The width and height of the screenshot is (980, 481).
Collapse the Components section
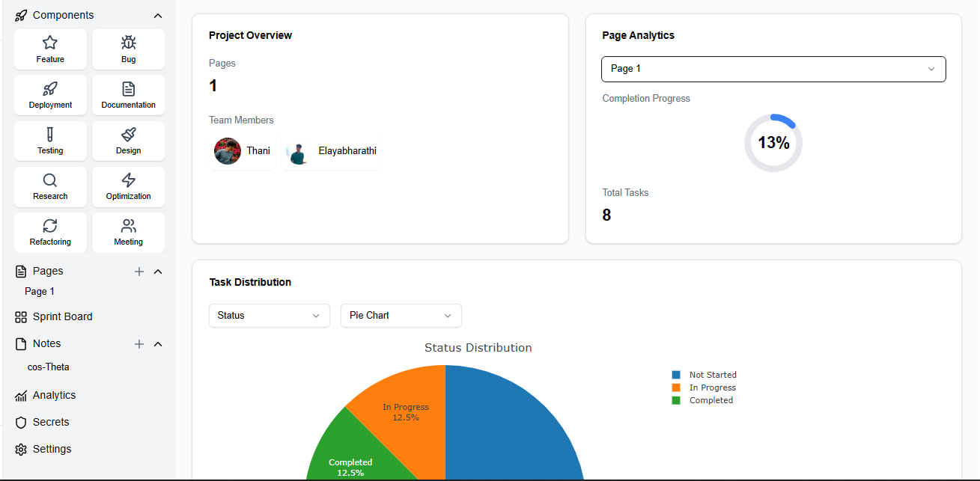(x=157, y=15)
